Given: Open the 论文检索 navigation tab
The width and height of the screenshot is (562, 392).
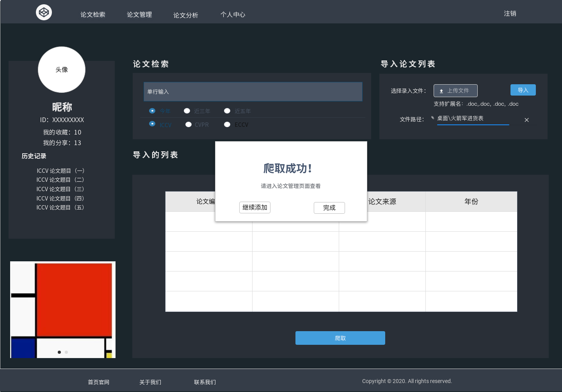Looking at the screenshot, I should point(93,14).
